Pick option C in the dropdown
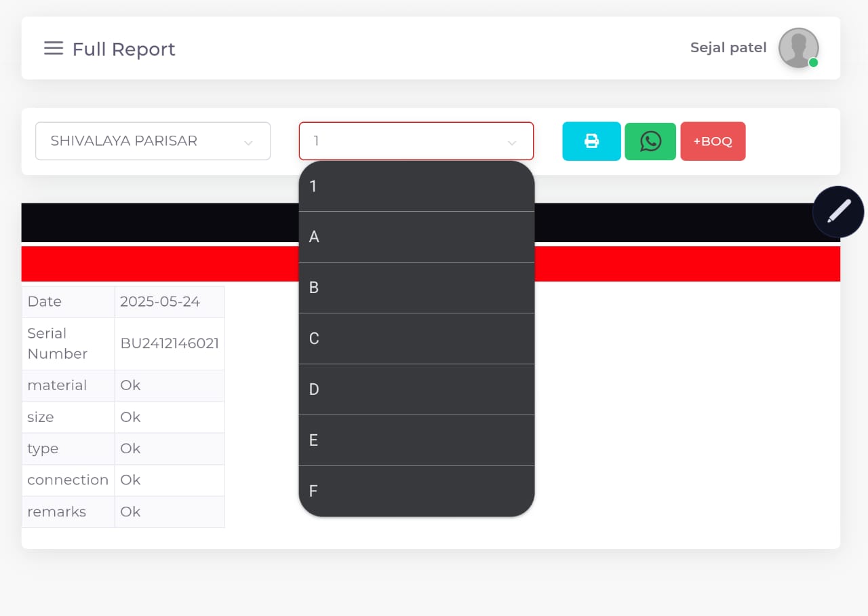 pyautogui.click(x=416, y=339)
